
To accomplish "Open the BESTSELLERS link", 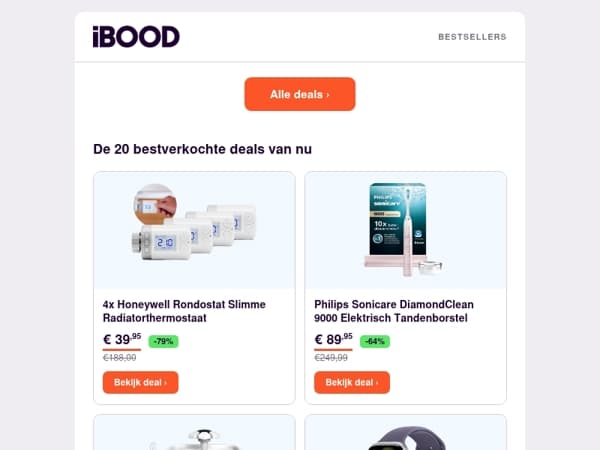I will 472,37.
